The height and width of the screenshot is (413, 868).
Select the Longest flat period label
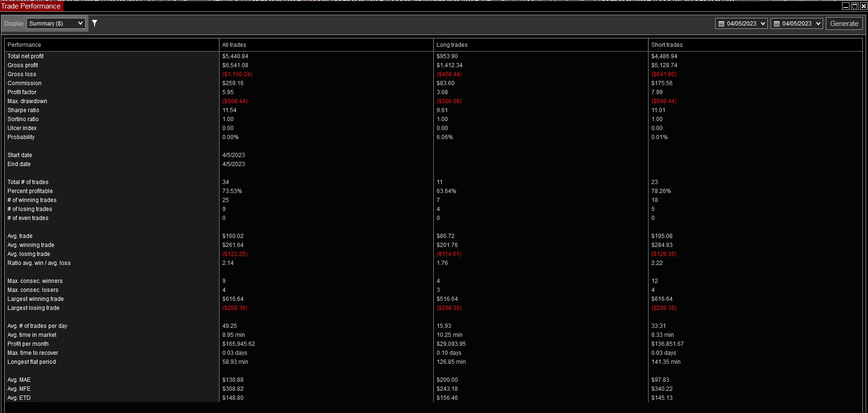tap(32, 362)
